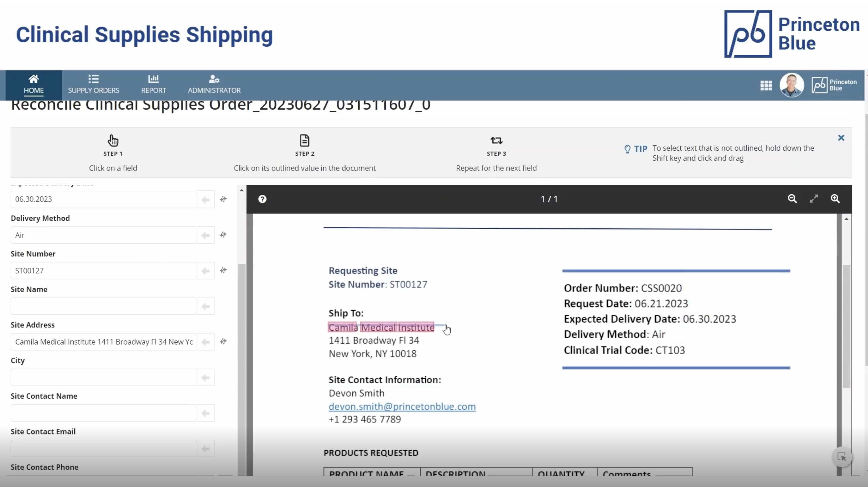The height and width of the screenshot is (487, 868).
Task: Expand document viewer to fullscreen
Action: [814, 199]
